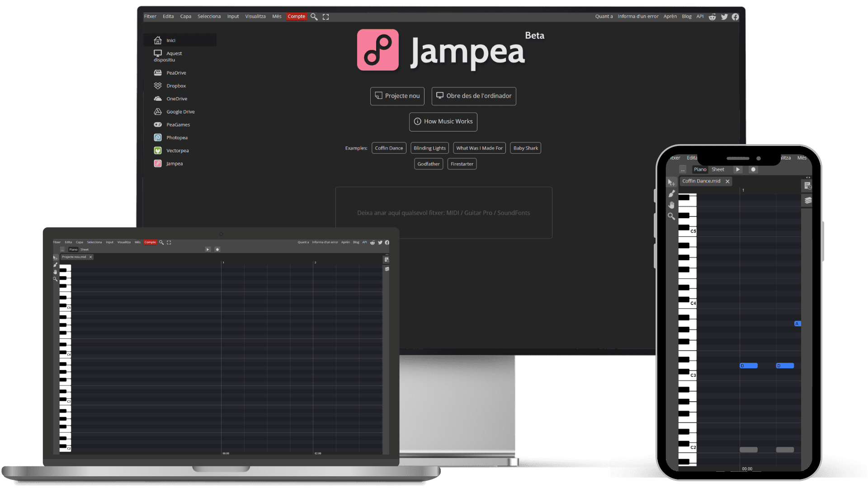Toggle fullscreen mode from the menu bar
This screenshot has width=868, height=488.
click(325, 17)
